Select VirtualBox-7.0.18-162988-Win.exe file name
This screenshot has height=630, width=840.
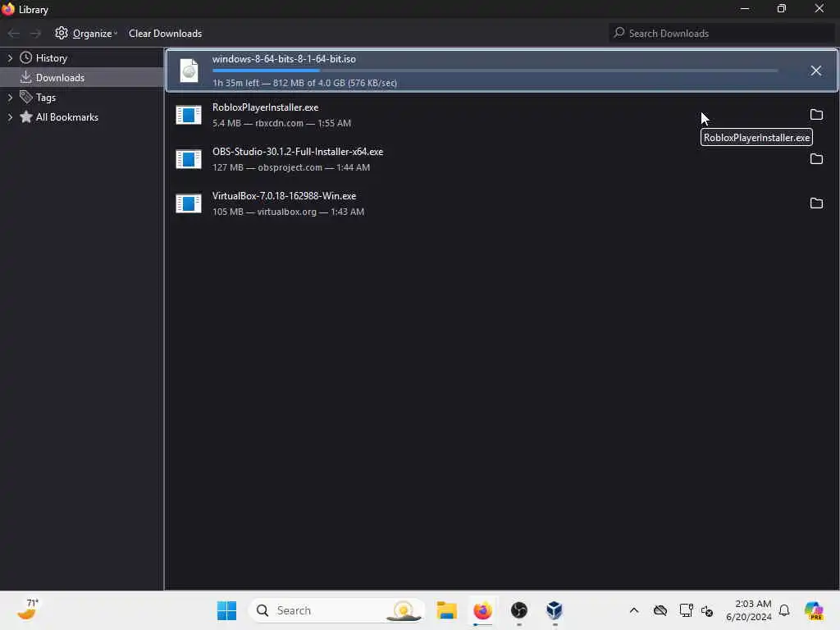coord(284,196)
